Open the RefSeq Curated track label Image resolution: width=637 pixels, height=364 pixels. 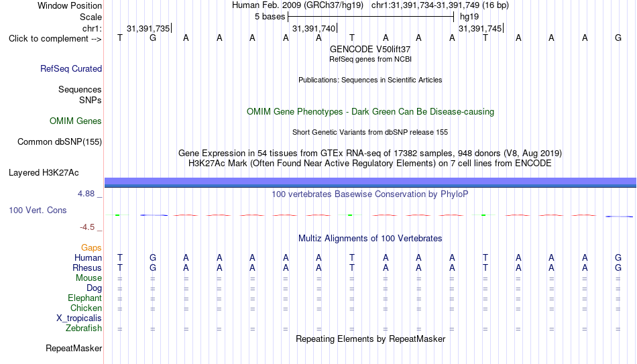coord(70,68)
